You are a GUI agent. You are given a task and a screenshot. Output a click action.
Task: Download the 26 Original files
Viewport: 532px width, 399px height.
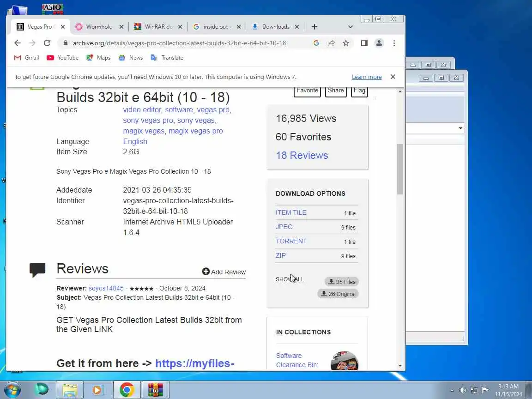pos(338,294)
